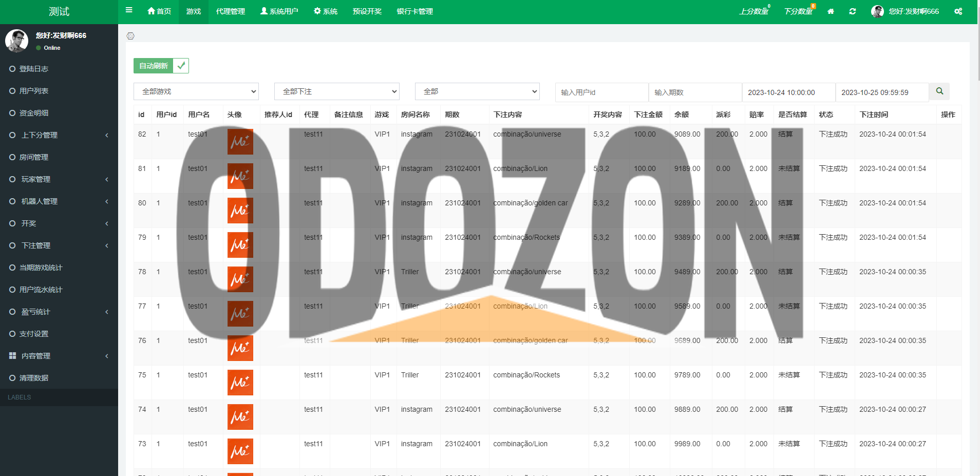Screen dimensions: 980x476
Task: Expand 下注管理 sidebar submenu
Action: (59, 245)
